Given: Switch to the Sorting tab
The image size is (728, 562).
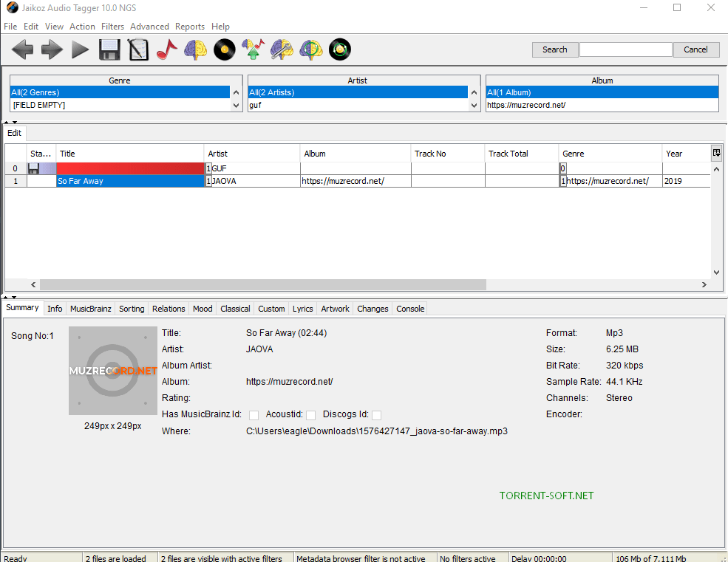Looking at the screenshot, I should pyautogui.click(x=132, y=309).
